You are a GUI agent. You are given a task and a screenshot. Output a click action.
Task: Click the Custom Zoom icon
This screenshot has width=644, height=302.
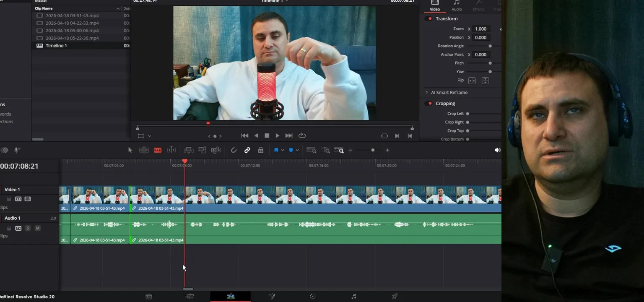point(339,150)
